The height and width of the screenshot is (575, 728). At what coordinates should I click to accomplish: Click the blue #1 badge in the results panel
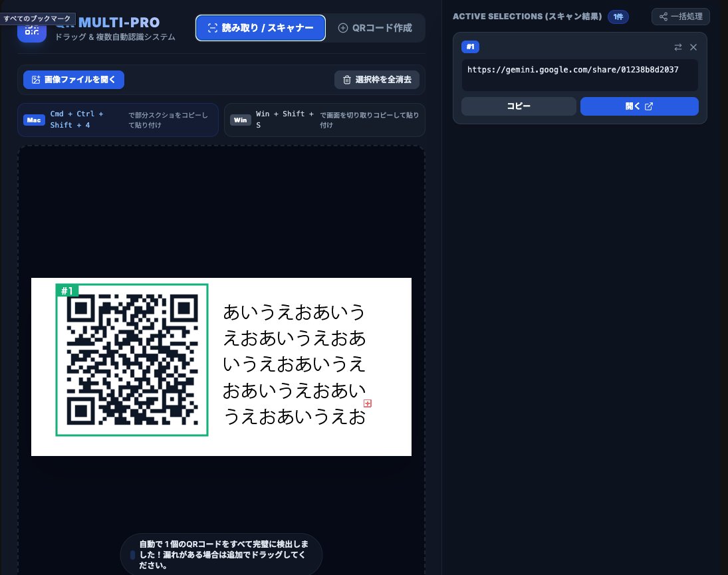point(470,47)
